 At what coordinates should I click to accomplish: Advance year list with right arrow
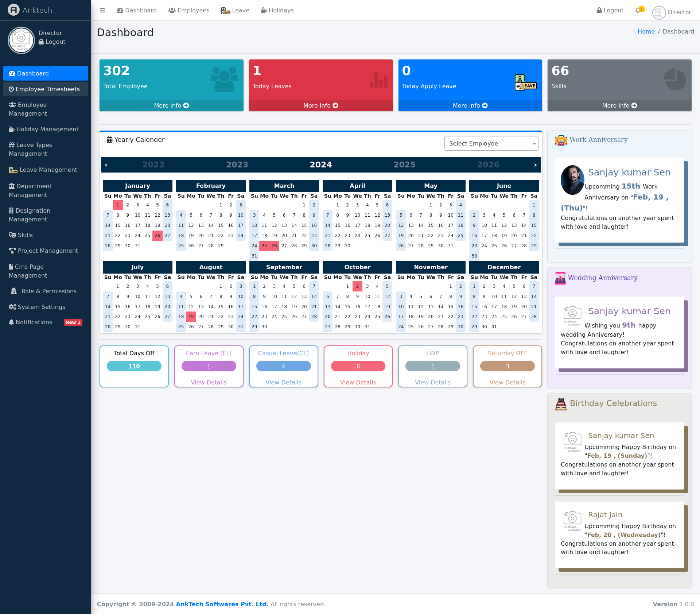coord(535,165)
